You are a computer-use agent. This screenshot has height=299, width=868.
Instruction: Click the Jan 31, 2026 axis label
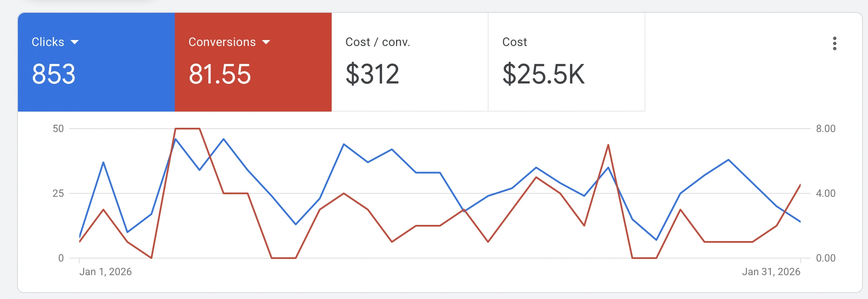pyautogui.click(x=771, y=272)
